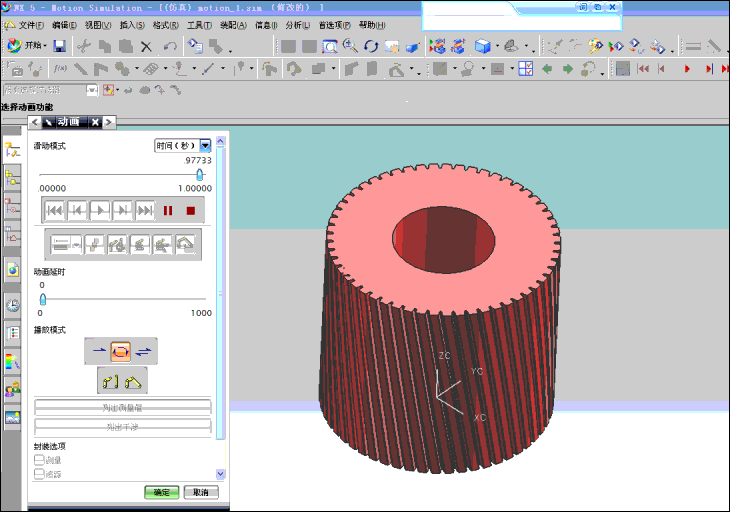Open the History clock sidebar tab
The image size is (730, 512).
point(13,305)
